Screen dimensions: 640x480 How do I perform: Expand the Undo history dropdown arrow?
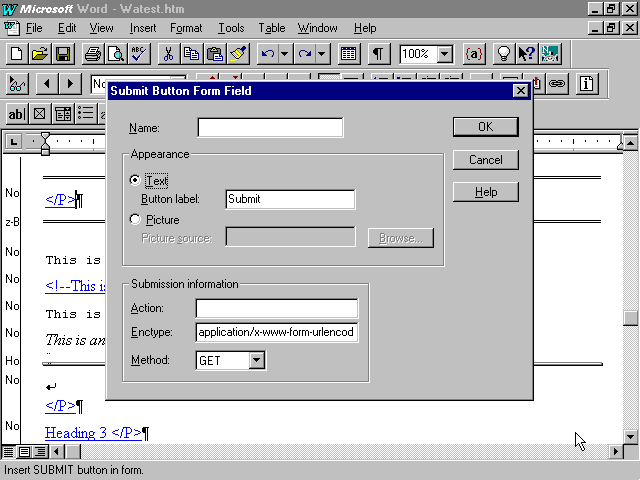[x=284, y=54]
